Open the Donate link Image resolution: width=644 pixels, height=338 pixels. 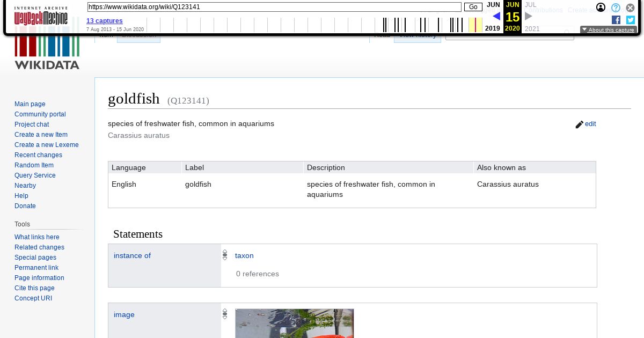[25, 206]
